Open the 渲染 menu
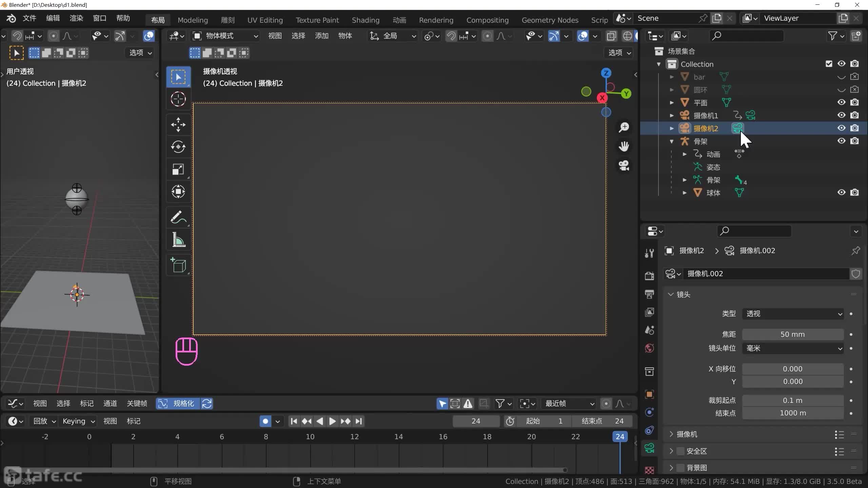This screenshot has height=488, width=868. [x=76, y=18]
